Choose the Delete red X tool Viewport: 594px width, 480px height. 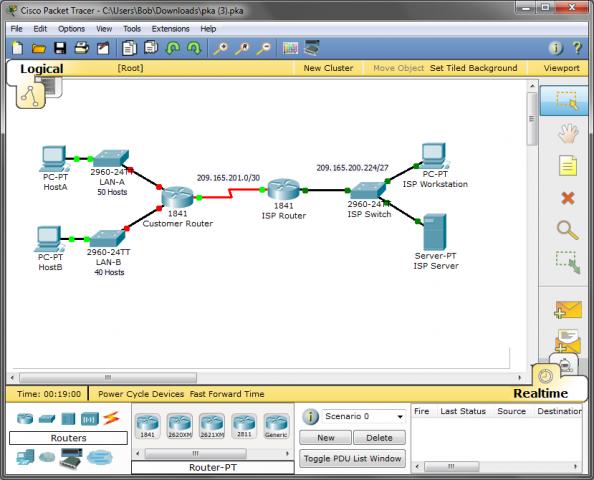(x=568, y=198)
